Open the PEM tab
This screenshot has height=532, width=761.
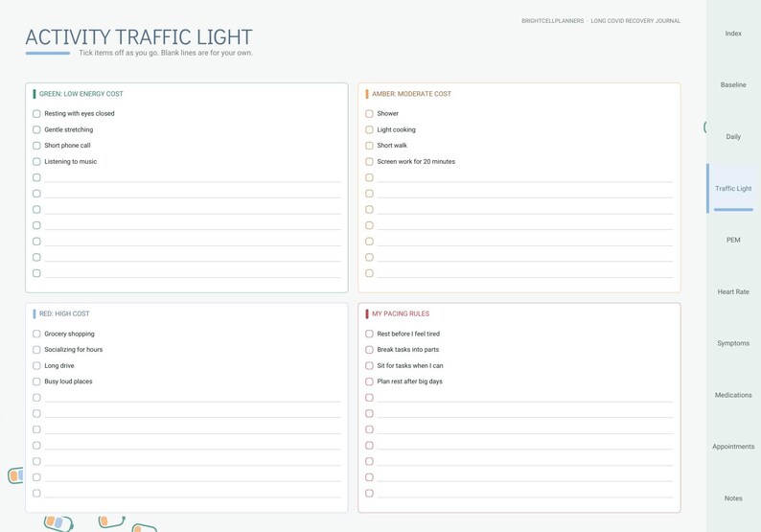pyautogui.click(x=733, y=240)
